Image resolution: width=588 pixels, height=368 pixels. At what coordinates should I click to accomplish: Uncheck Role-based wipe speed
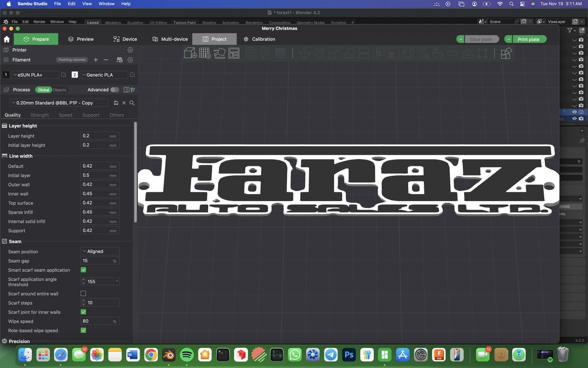[83, 330]
